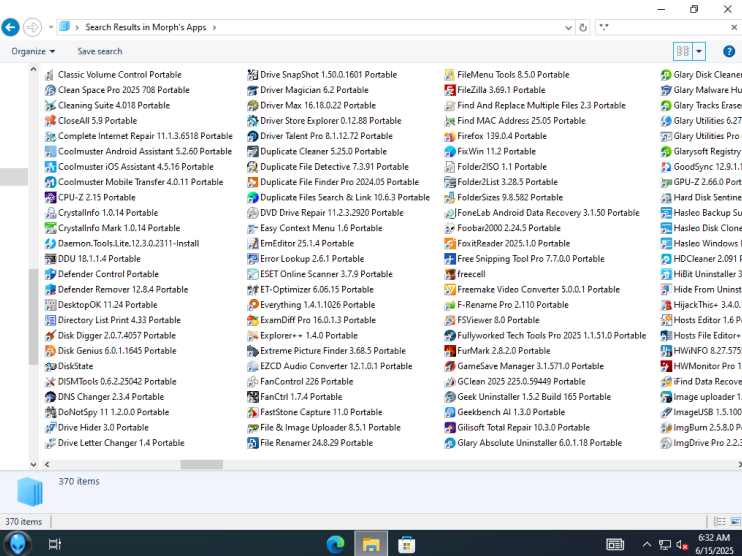Viewport: 742px width, 556px height.
Task: Click the HWMonitor Pro icon
Action: 666,366
